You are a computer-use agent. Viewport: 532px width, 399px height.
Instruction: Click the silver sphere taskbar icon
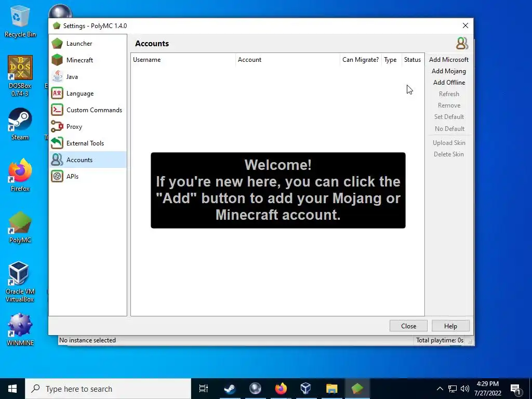[255, 389]
